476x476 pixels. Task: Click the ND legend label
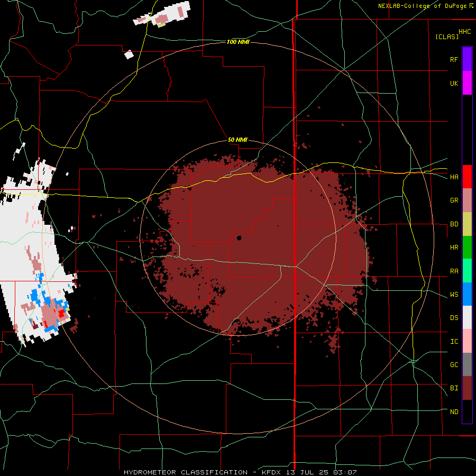[454, 412]
